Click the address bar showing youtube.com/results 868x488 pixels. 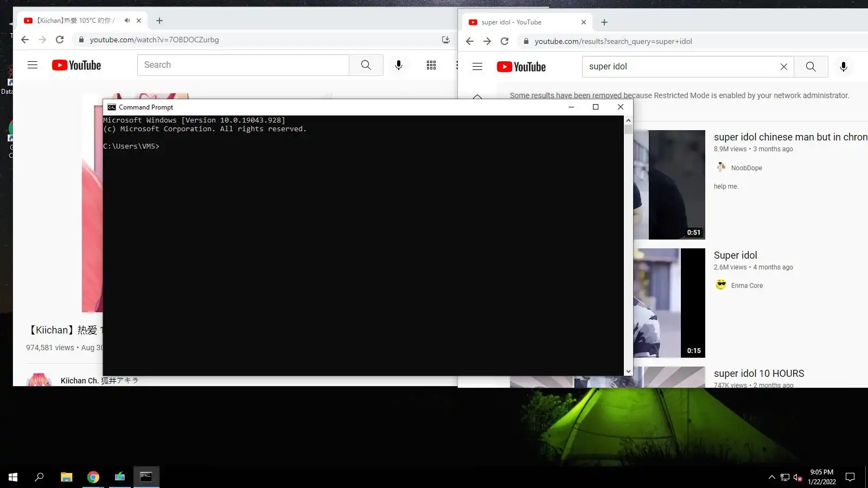tap(692, 41)
